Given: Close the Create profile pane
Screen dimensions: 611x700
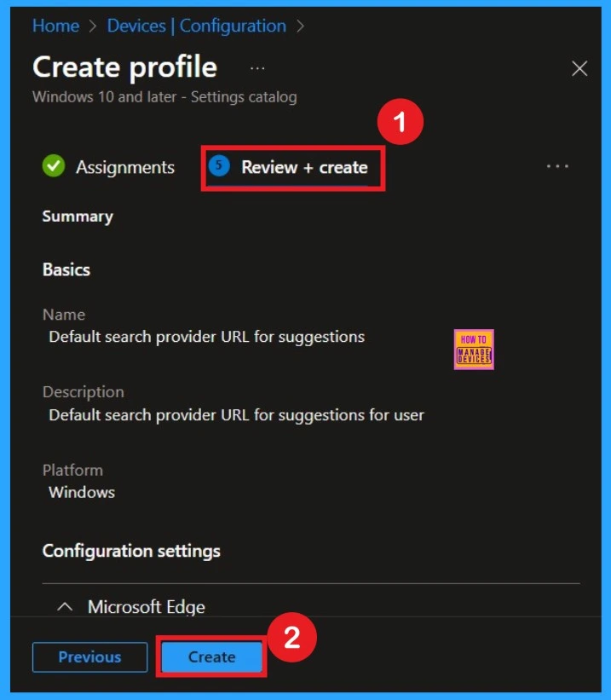Looking at the screenshot, I should (x=579, y=68).
